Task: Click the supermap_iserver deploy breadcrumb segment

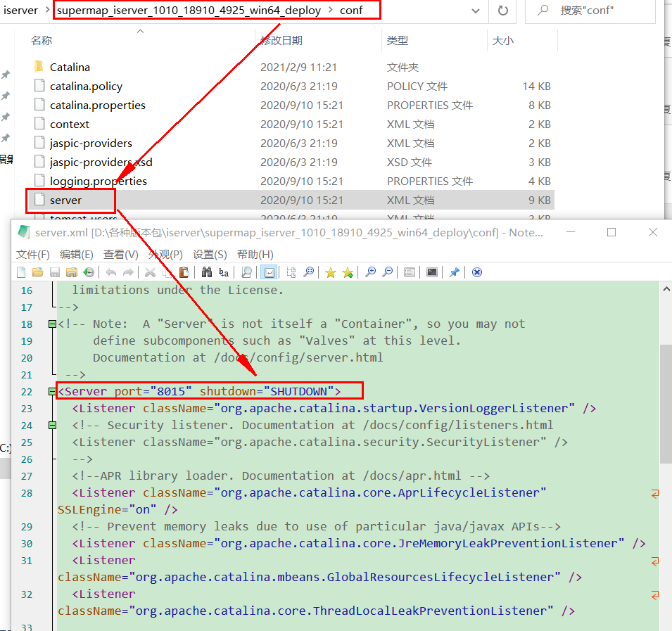Action: click(189, 11)
